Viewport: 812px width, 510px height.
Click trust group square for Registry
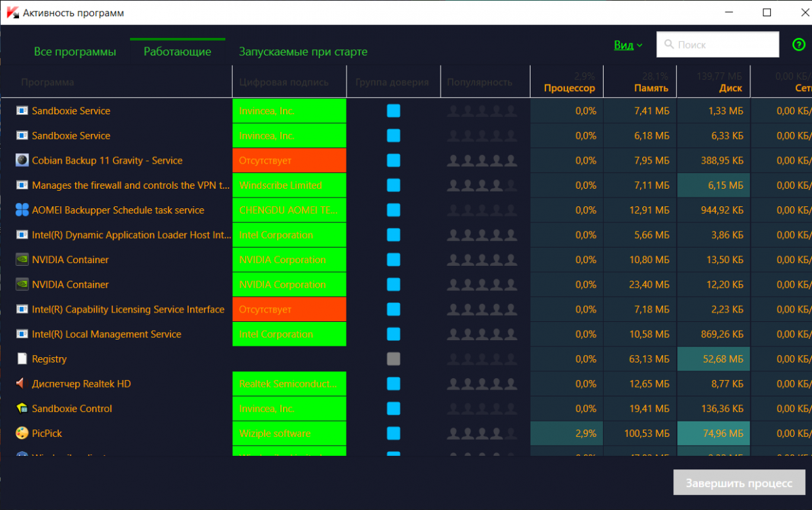click(393, 359)
